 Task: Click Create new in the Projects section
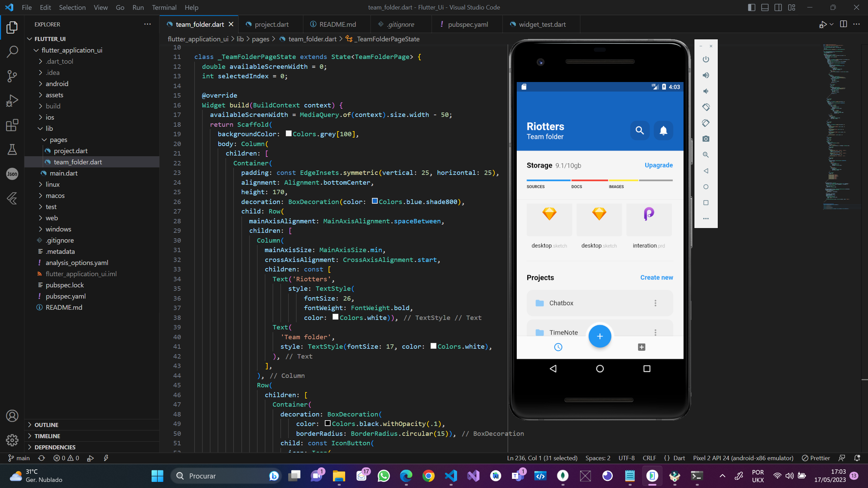656,277
